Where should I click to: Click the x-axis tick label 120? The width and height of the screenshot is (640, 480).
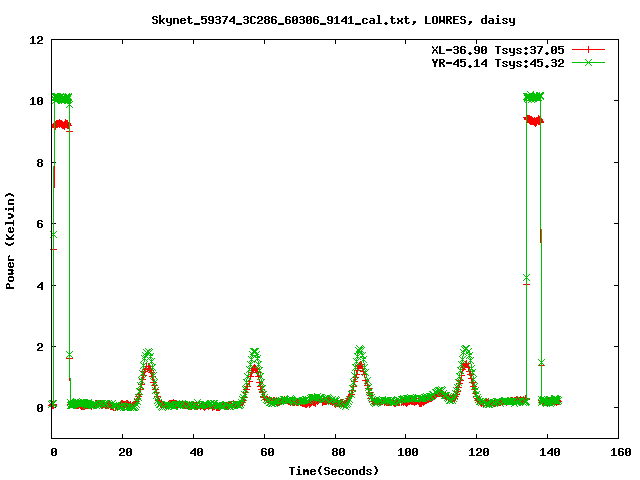pos(479,452)
